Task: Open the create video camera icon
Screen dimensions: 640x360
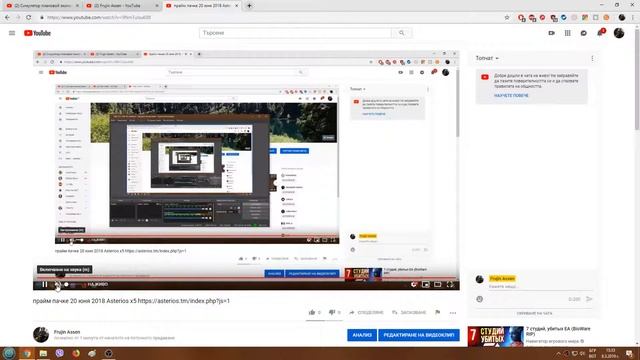Action: coord(551,33)
